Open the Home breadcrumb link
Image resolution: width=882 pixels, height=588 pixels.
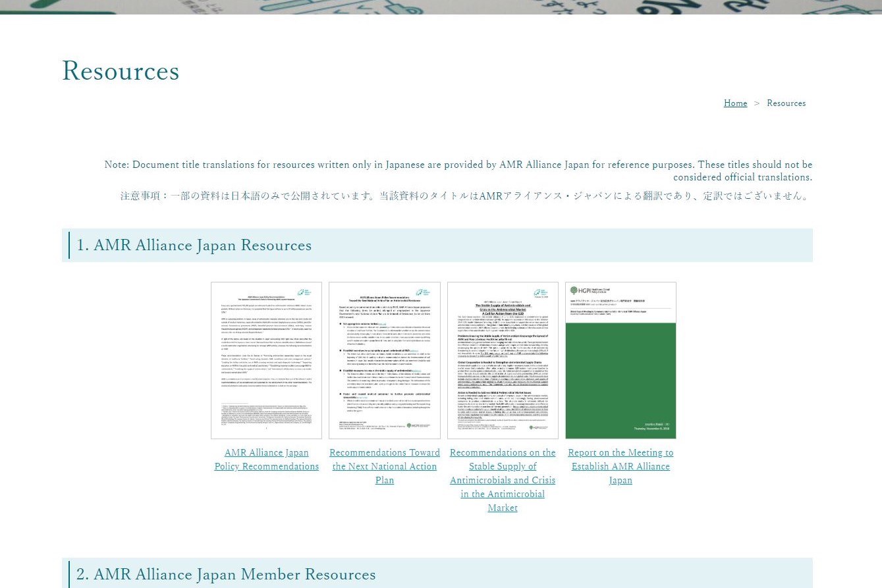click(x=735, y=103)
